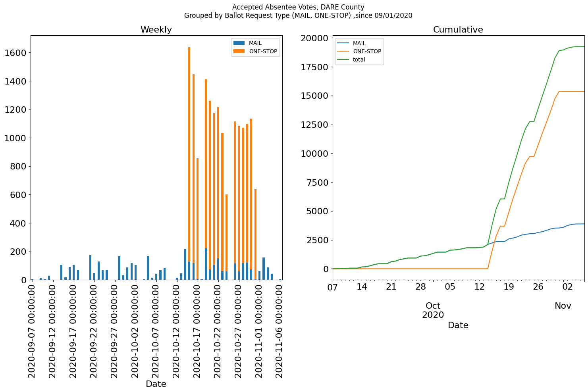Click the 600 tick label on the Weekly y-axis
The image size is (588, 392).
pos(18,195)
